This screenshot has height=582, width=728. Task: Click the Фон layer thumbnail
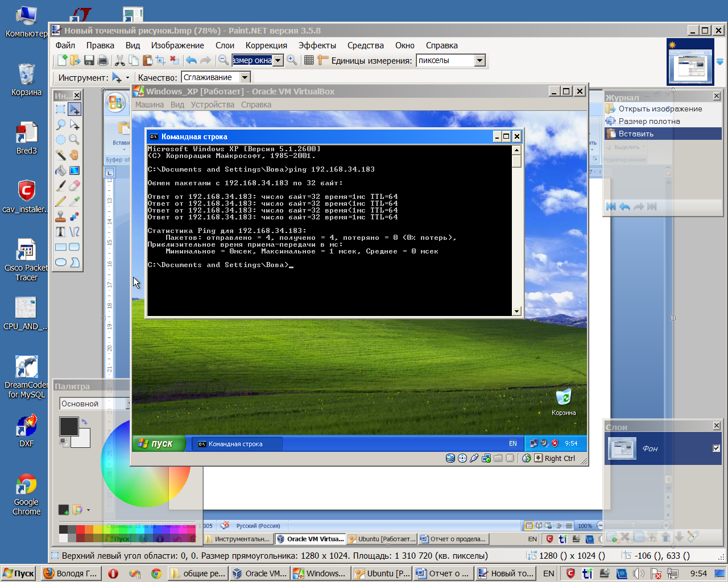(x=622, y=448)
